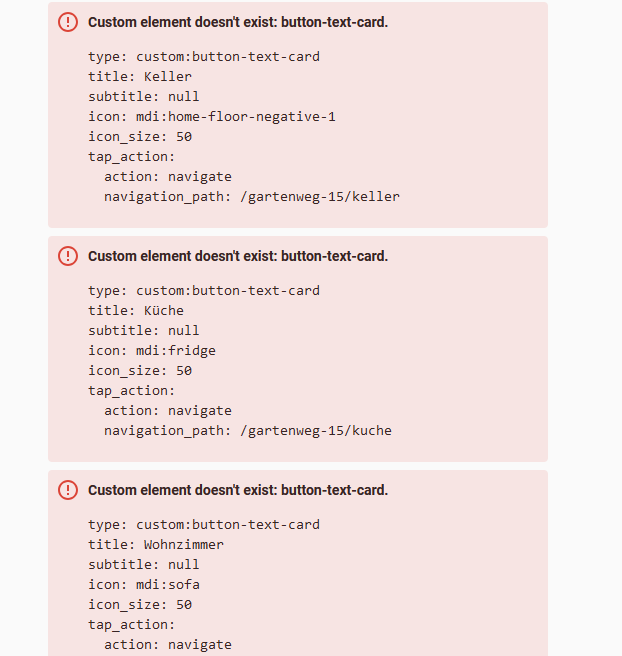The width and height of the screenshot is (622, 656).
Task: Click the error heading above the Keller config
Action: pos(238,22)
